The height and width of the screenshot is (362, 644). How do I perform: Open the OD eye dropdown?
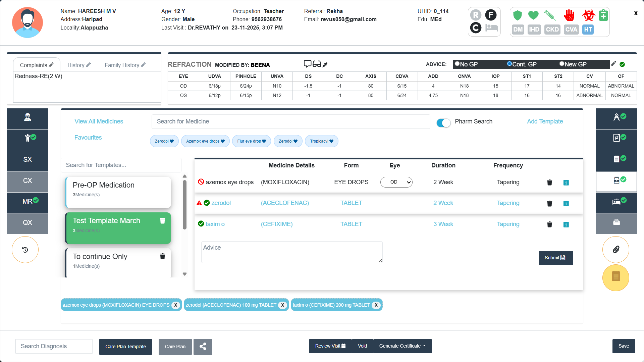pos(396,182)
